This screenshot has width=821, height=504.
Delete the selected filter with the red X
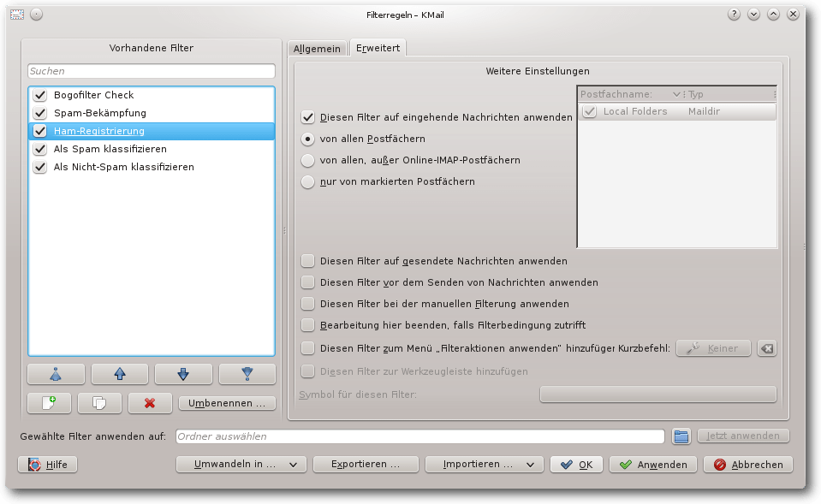point(150,402)
